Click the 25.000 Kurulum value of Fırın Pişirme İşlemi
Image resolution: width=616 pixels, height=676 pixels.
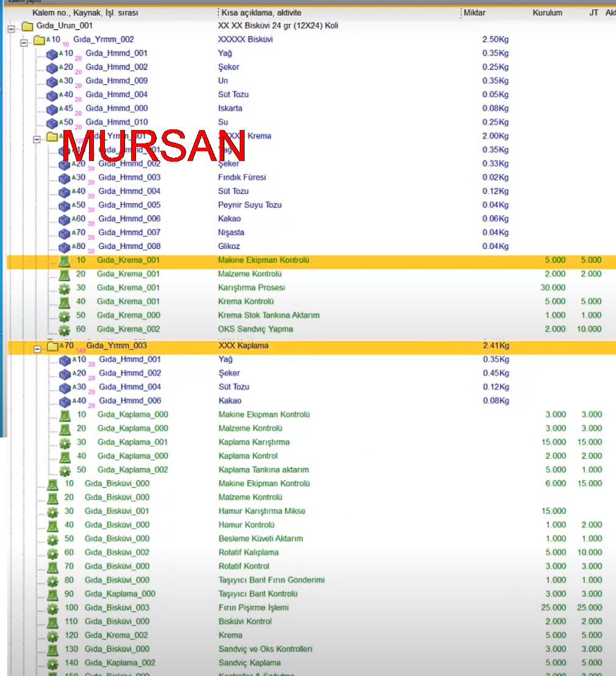[x=554, y=608]
